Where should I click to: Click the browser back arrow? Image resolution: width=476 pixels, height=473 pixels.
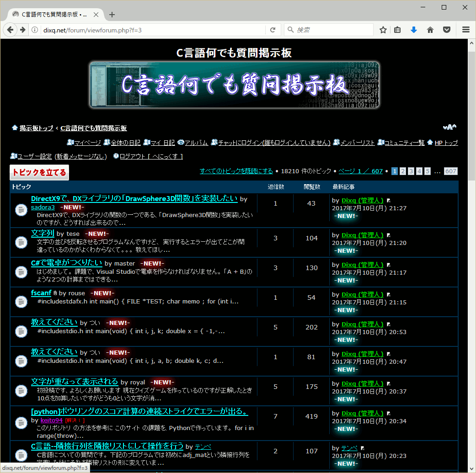tap(10, 30)
